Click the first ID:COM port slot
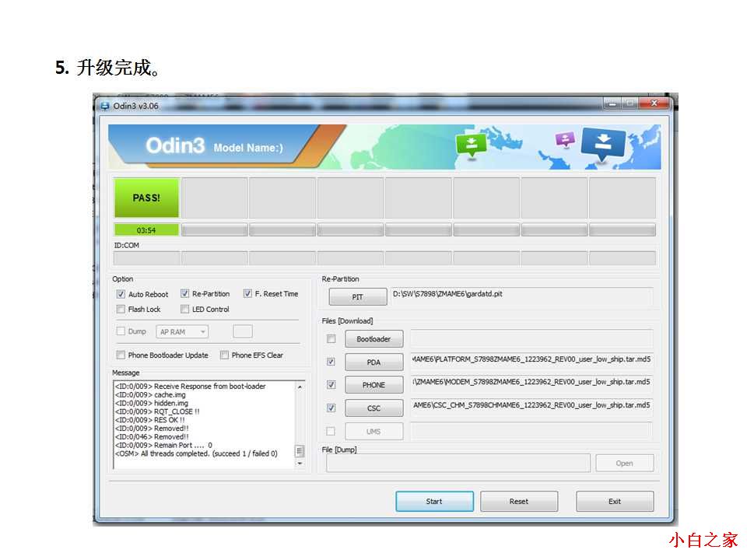 147,258
